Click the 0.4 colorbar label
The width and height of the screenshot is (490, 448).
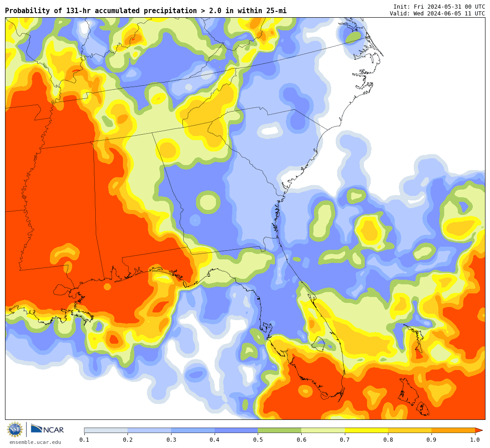pos(215,440)
